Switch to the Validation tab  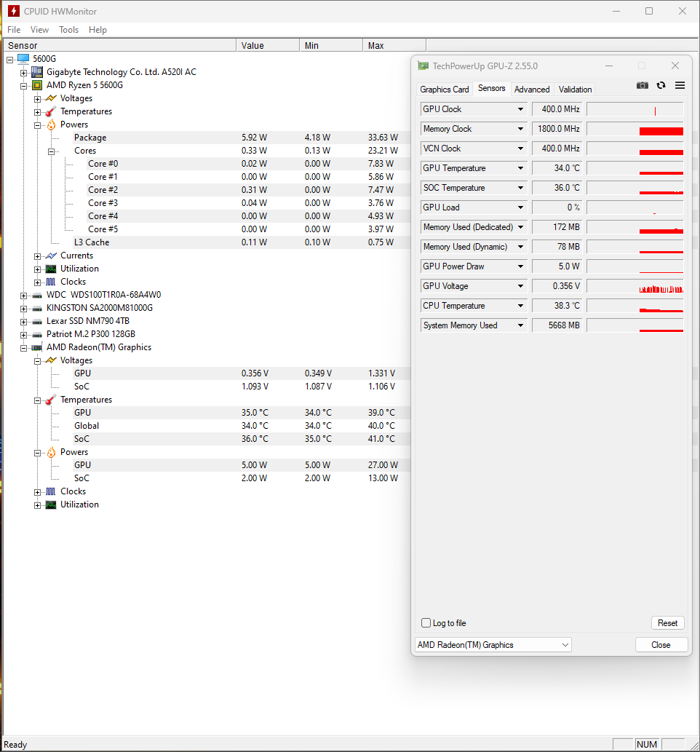575,90
